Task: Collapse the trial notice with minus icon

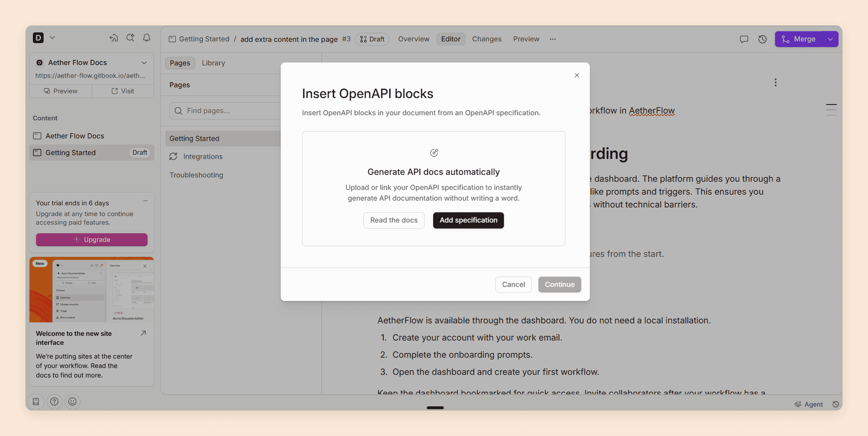Action: tap(145, 201)
